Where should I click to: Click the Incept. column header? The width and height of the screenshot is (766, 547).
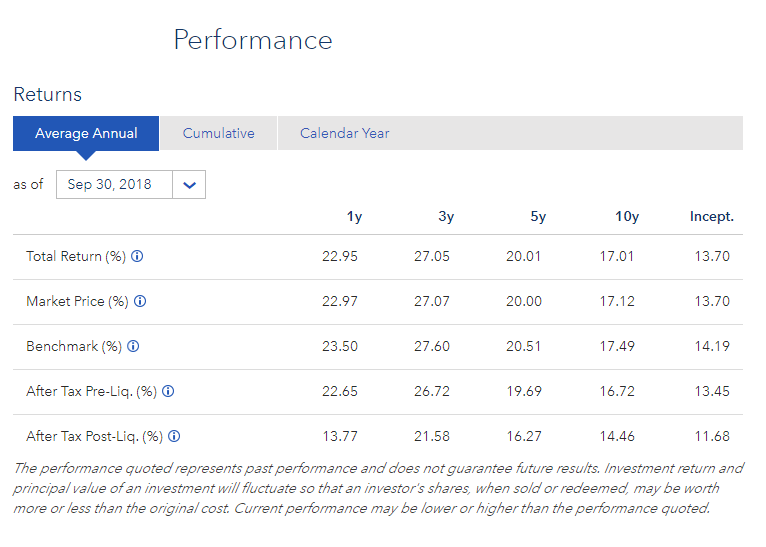pyautogui.click(x=711, y=216)
